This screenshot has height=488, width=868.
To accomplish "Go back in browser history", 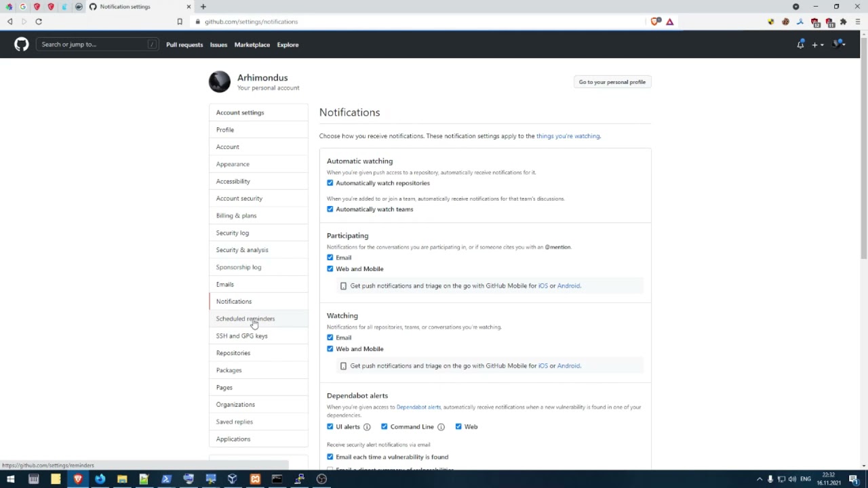I will pos(9,22).
